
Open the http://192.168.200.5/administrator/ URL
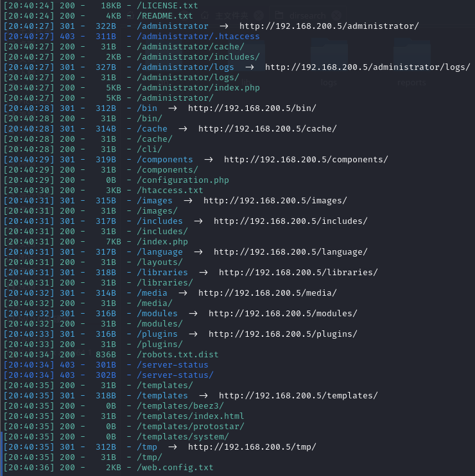pyautogui.click(x=329, y=26)
